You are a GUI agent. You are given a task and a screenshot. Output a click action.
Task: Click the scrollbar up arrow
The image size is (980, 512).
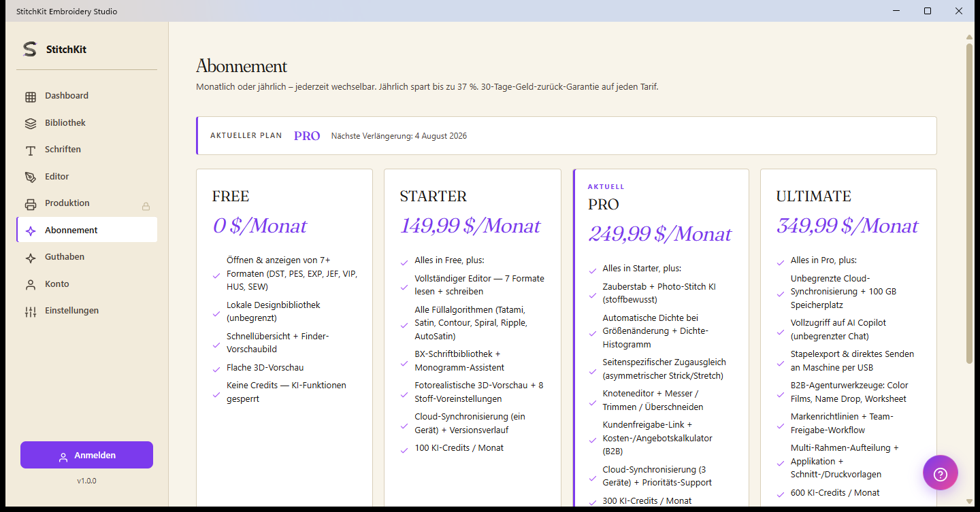coord(969,37)
